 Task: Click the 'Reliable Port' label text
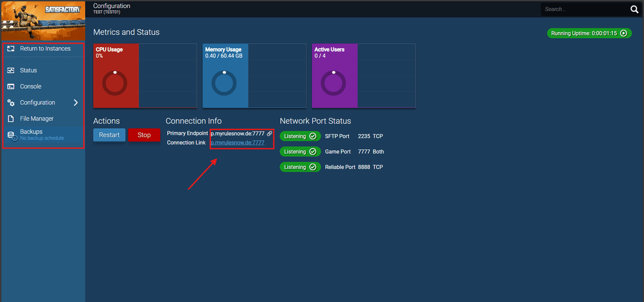click(340, 167)
